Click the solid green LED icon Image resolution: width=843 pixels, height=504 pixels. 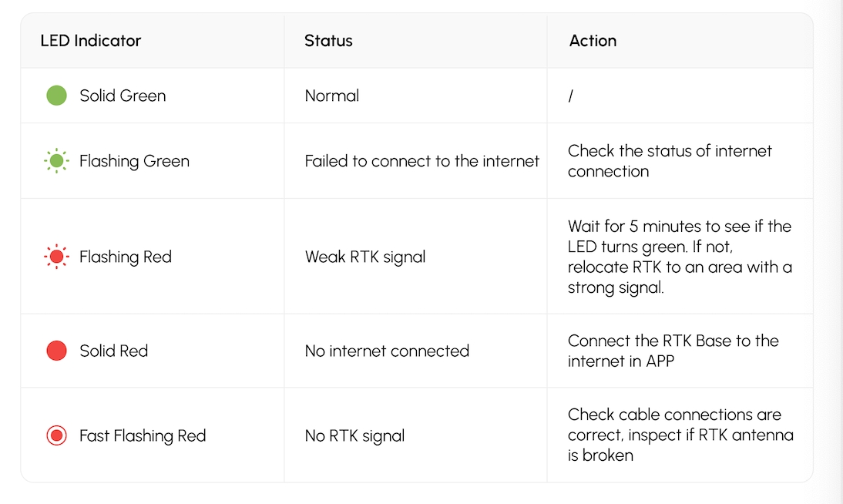pos(56,96)
